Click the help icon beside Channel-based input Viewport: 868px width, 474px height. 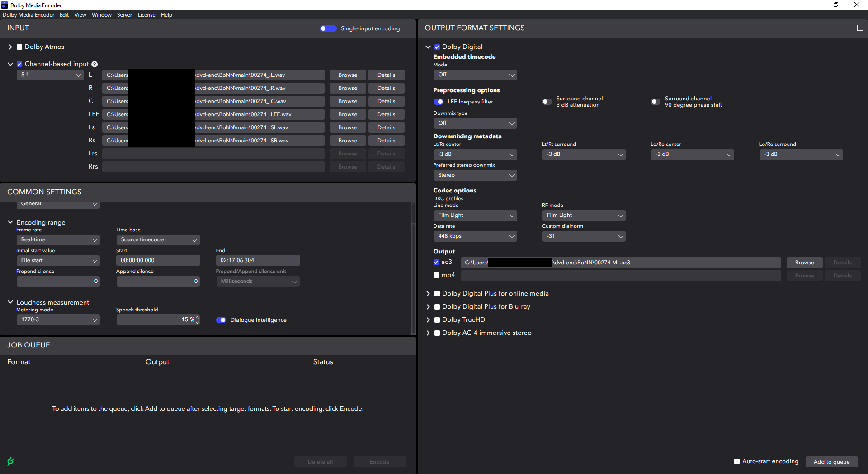pyautogui.click(x=94, y=64)
